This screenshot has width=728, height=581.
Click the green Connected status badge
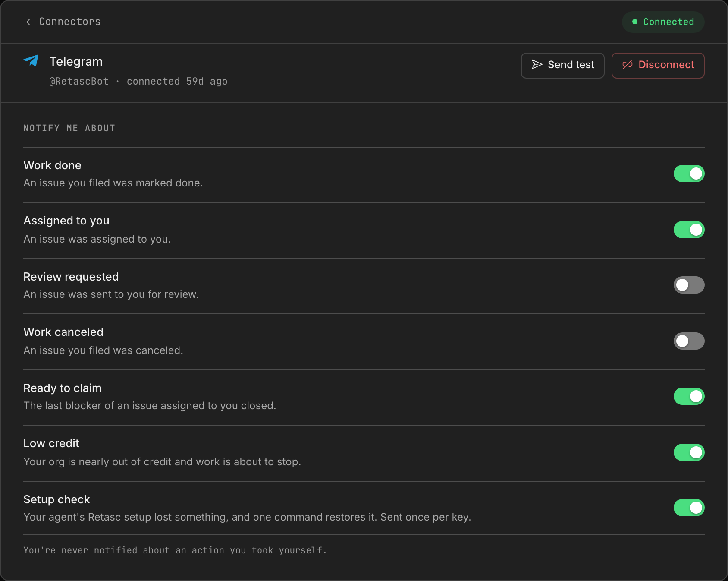click(663, 22)
